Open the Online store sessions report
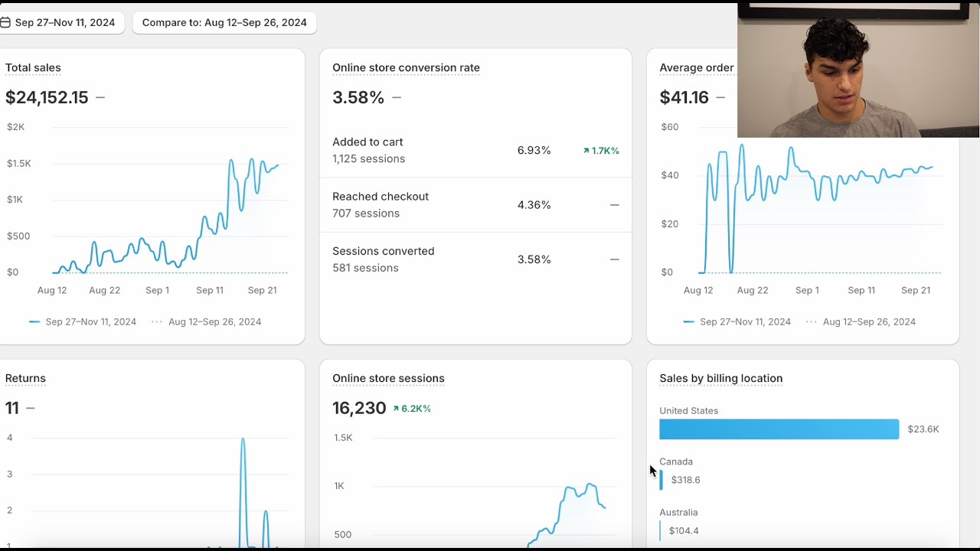Viewport: 980px width, 551px height. pyautogui.click(x=388, y=379)
